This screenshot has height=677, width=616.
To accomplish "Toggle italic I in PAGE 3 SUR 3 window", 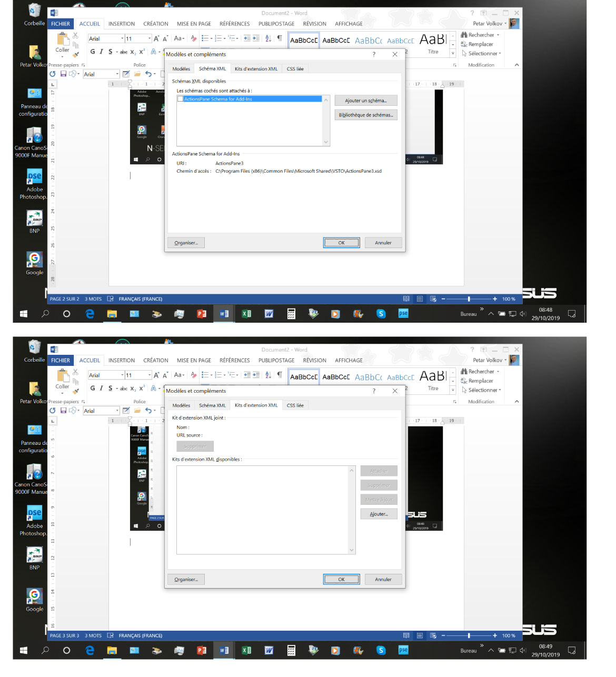I will tap(101, 388).
